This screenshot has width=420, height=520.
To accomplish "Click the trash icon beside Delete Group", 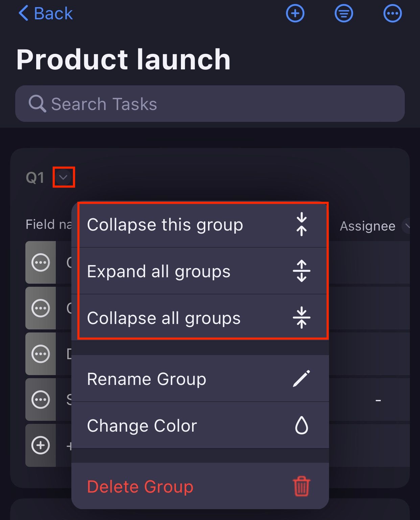I will [301, 486].
